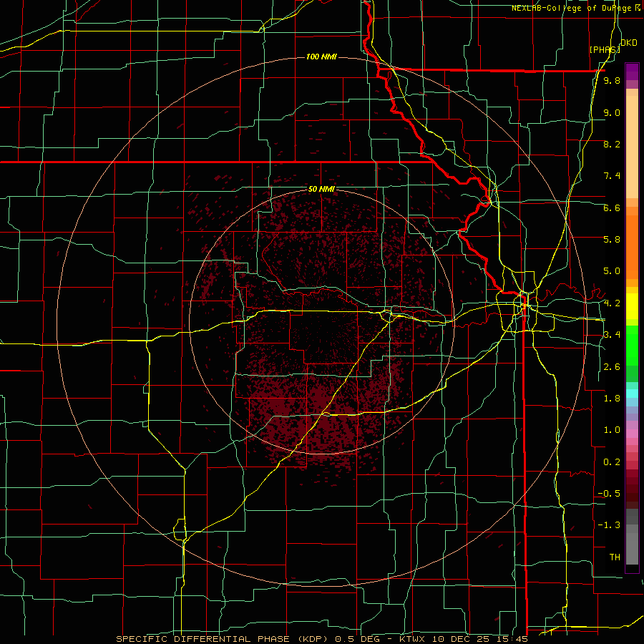Click the "[PHAS]" units label
This screenshot has width=644, height=644.
pyautogui.click(x=605, y=49)
